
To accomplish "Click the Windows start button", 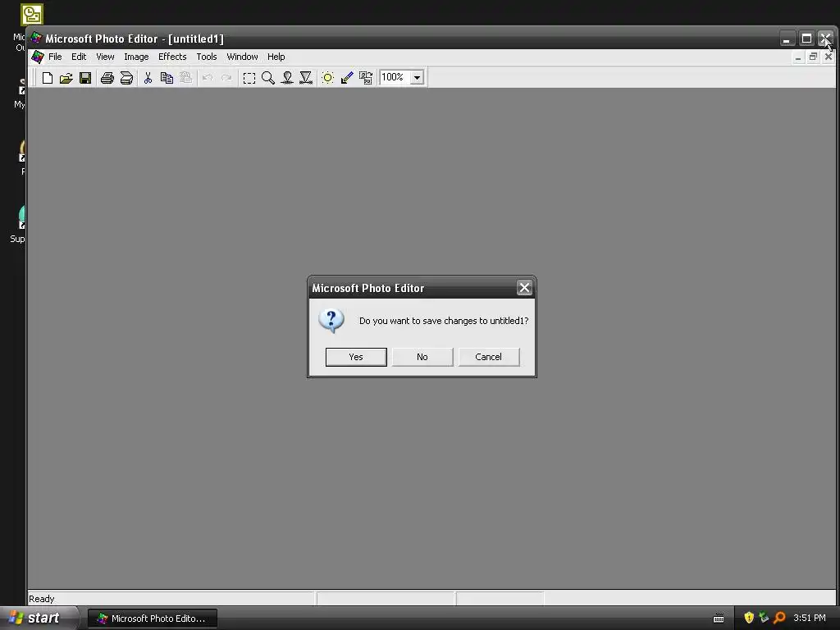I will point(38,618).
